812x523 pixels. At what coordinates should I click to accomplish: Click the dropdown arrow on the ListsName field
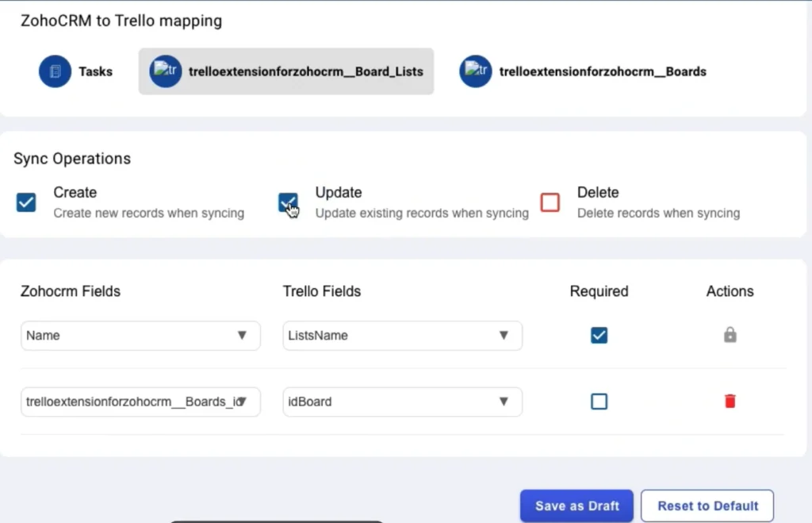coord(504,336)
